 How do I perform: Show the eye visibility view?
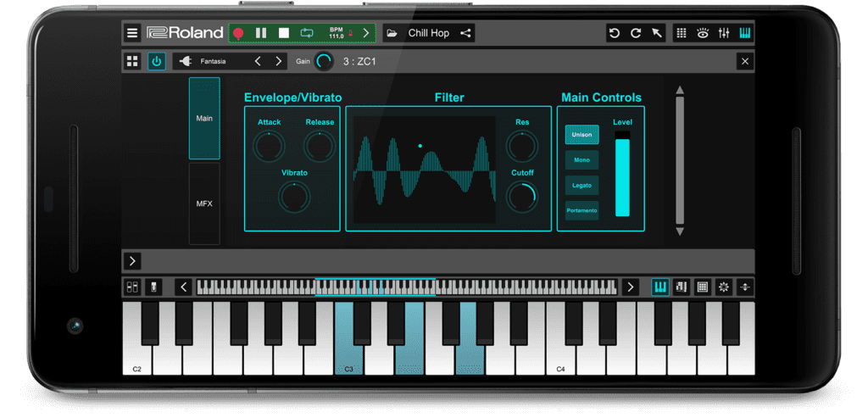tap(703, 33)
